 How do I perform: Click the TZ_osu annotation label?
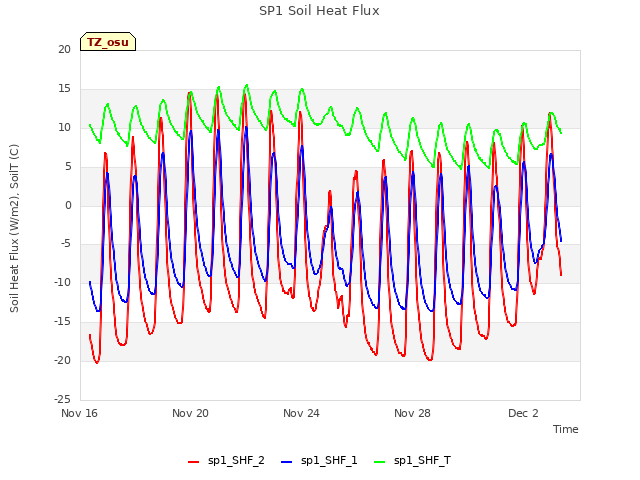(x=108, y=42)
